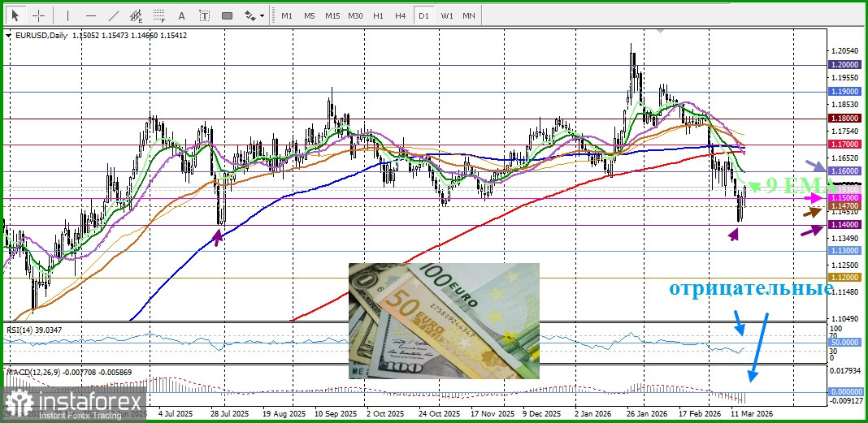Select the text label tool

pos(204,15)
